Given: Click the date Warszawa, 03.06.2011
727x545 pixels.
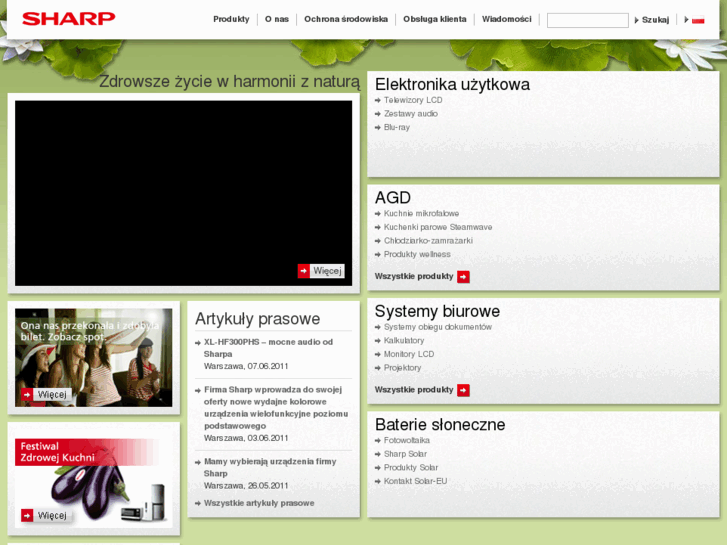Looking at the screenshot, I should point(246,438).
